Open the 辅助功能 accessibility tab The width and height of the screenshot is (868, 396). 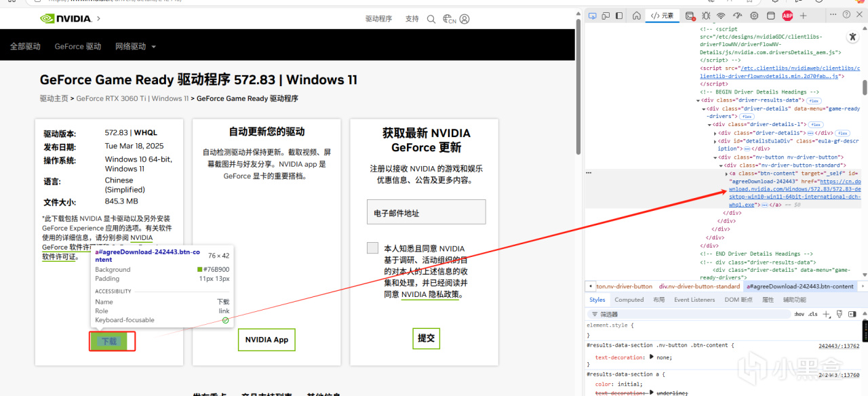point(794,300)
